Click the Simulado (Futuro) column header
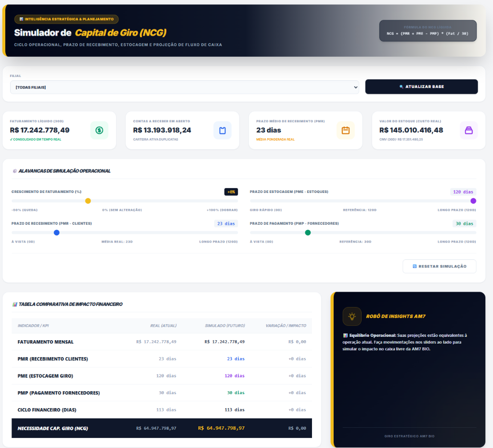 [x=225, y=325]
